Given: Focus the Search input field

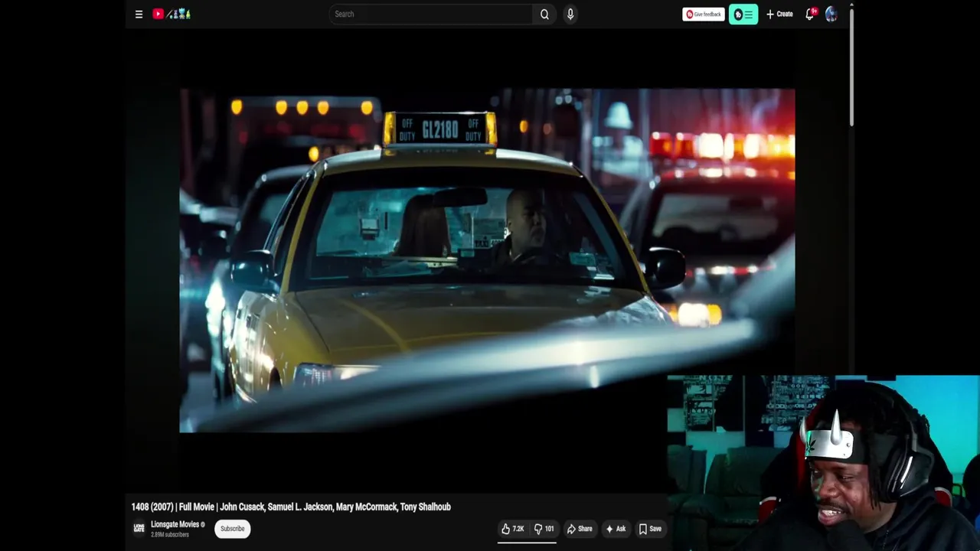Looking at the screenshot, I should tap(430, 14).
